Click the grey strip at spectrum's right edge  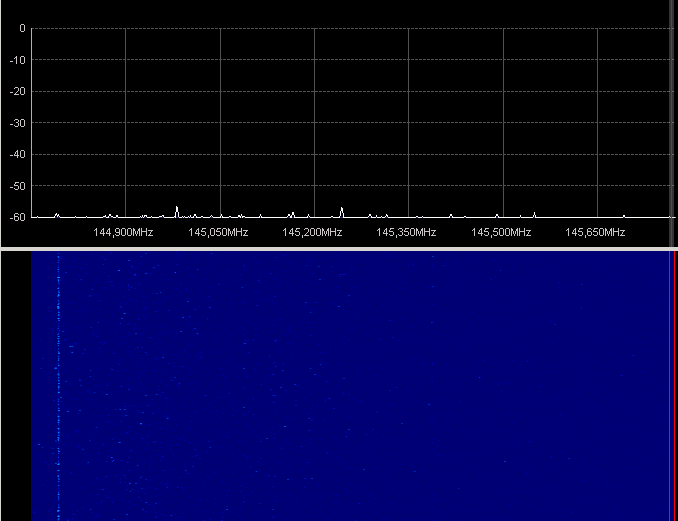click(x=674, y=120)
